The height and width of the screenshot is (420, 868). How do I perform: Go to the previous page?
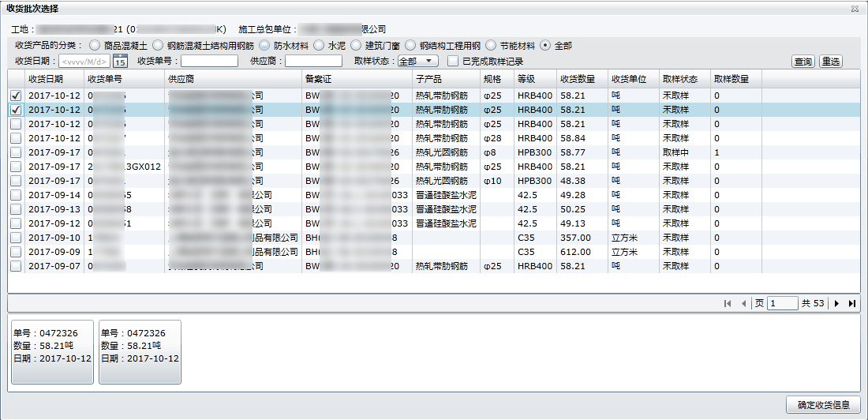743,304
